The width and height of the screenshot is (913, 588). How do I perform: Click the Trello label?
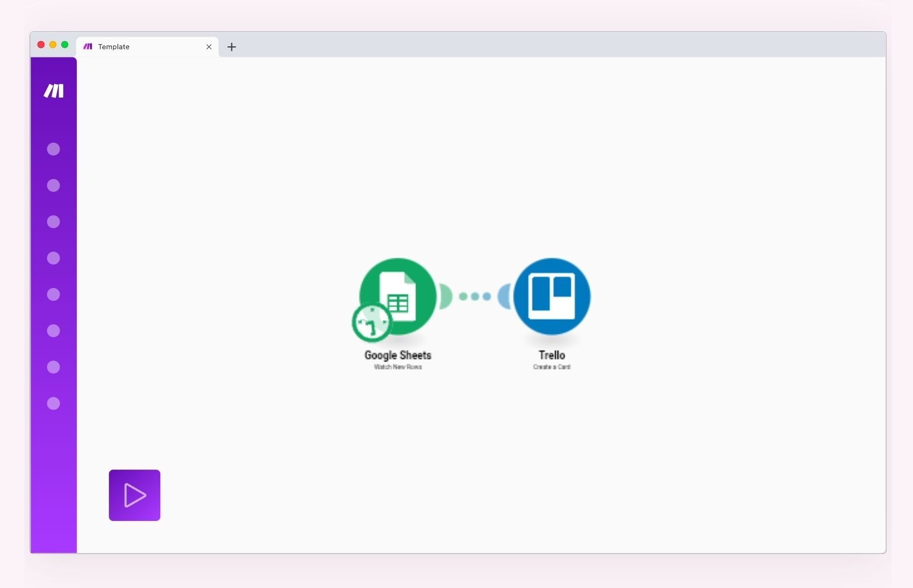tap(552, 355)
